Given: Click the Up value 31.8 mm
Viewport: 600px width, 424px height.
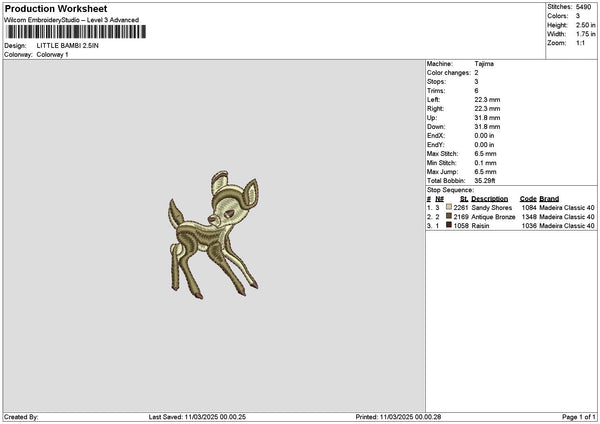Looking at the screenshot, I should 487,118.
